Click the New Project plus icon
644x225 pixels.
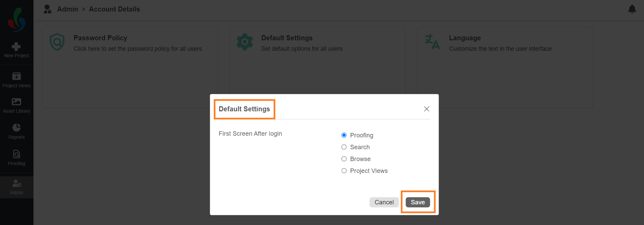coord(16,46)
